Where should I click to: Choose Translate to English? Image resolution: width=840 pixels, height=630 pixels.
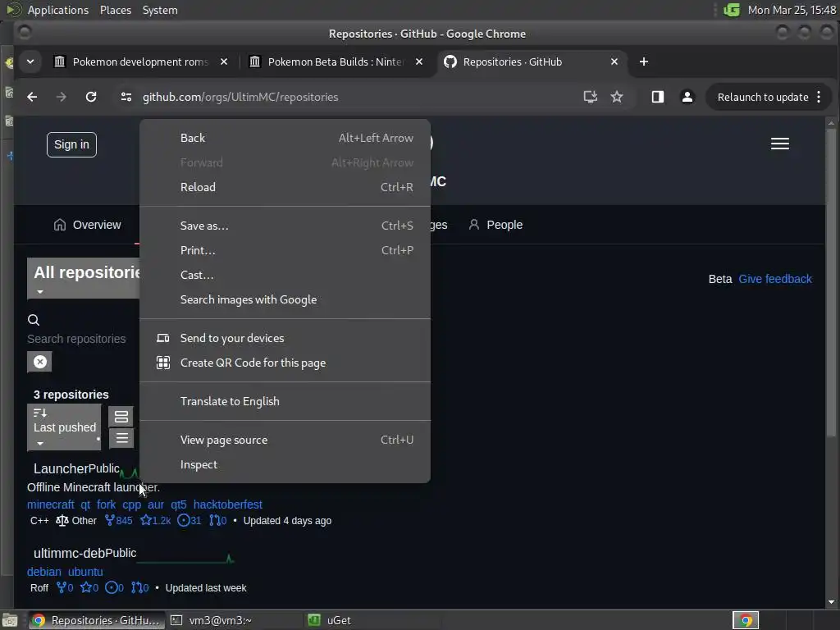coord(285,401)
